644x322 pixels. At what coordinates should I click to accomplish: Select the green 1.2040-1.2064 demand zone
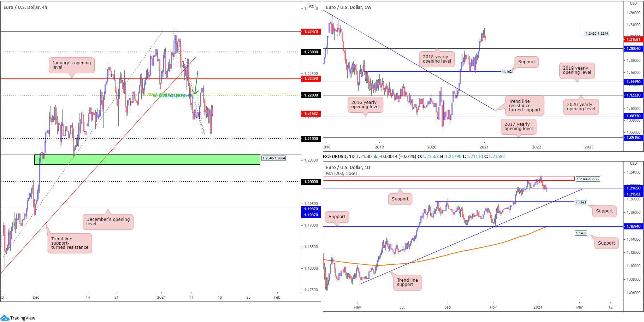(x=147, y=159)
